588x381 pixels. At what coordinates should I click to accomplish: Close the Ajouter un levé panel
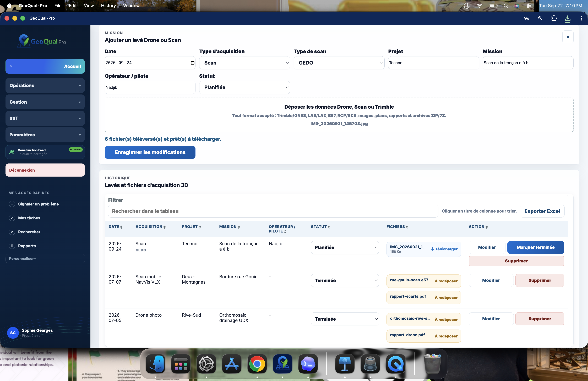568,37
